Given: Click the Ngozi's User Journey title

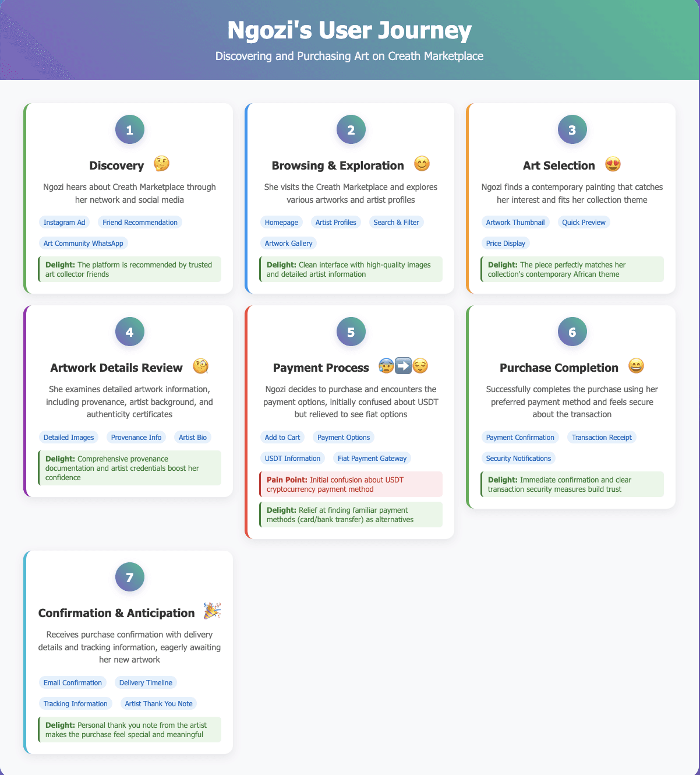Looking at the screenshot, I should pos(349,30).
